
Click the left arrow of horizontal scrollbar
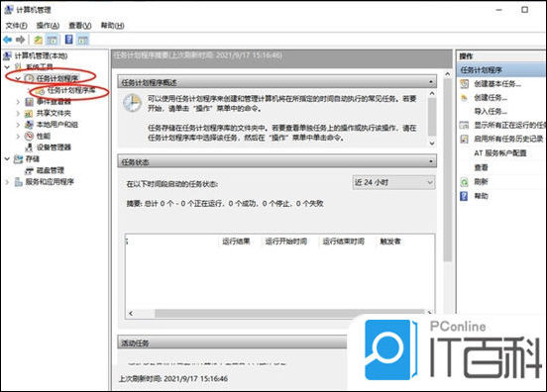[131, 313]
